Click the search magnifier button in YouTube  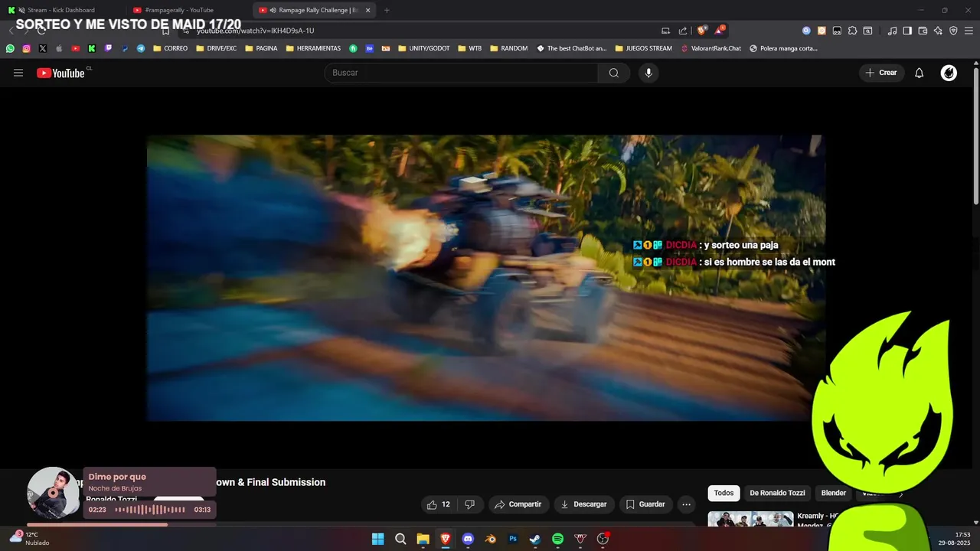click(x=614, y=73)
